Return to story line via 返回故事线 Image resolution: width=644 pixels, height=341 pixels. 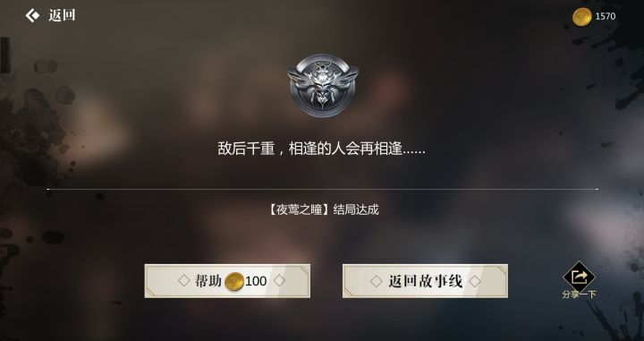tap(425, 281)
